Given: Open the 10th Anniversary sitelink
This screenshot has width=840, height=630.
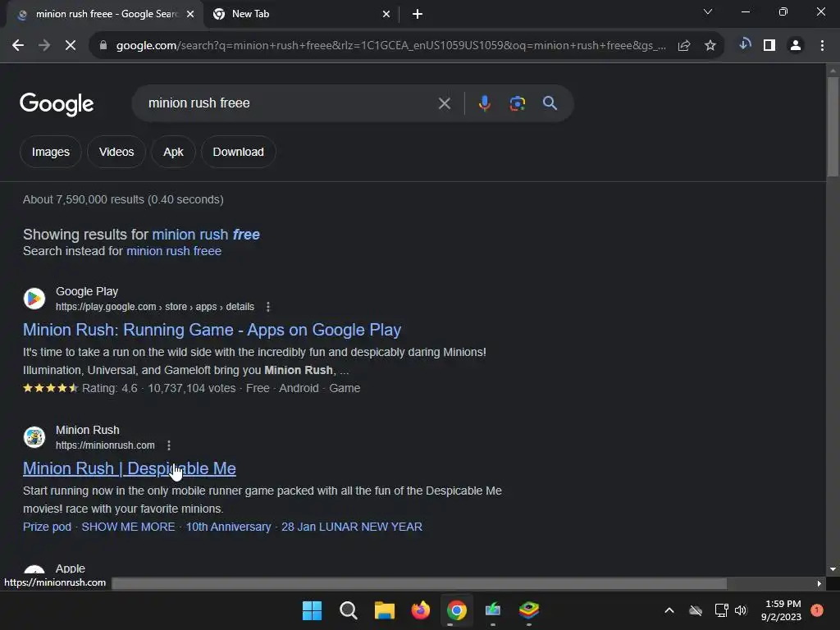Looking at the screenshot, I should 228,527.
